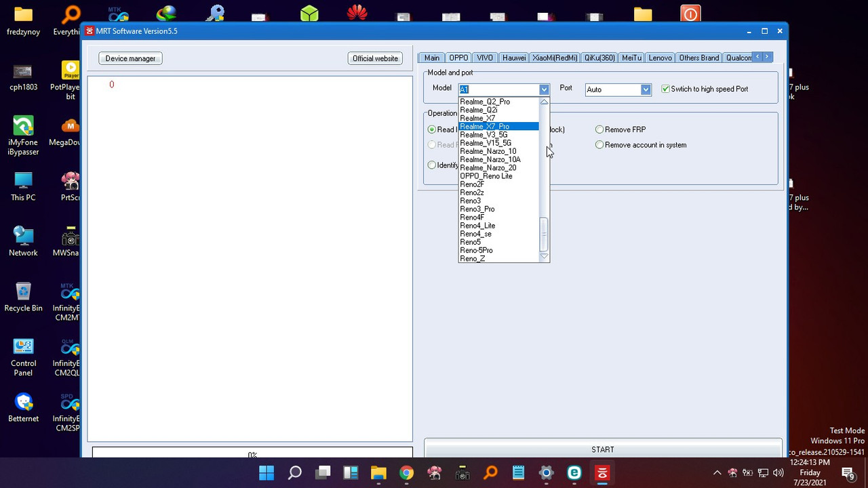868x488 pixels.
Task: Open File Explorer from taskbar
Action: click(378, 473)
